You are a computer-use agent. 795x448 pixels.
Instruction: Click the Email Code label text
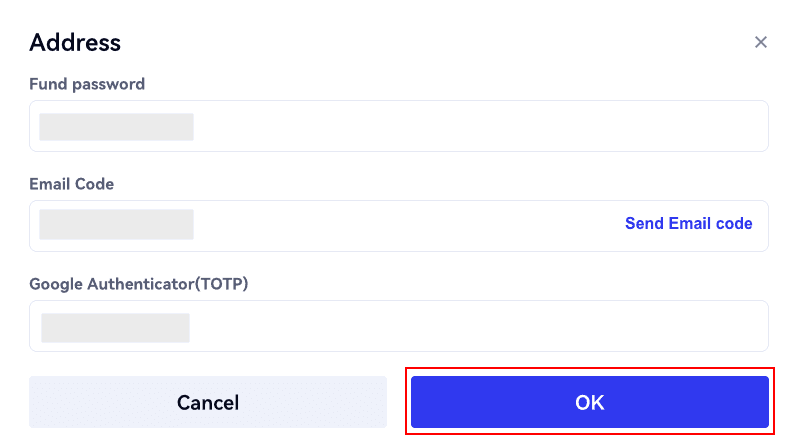(x=72, y=184)
